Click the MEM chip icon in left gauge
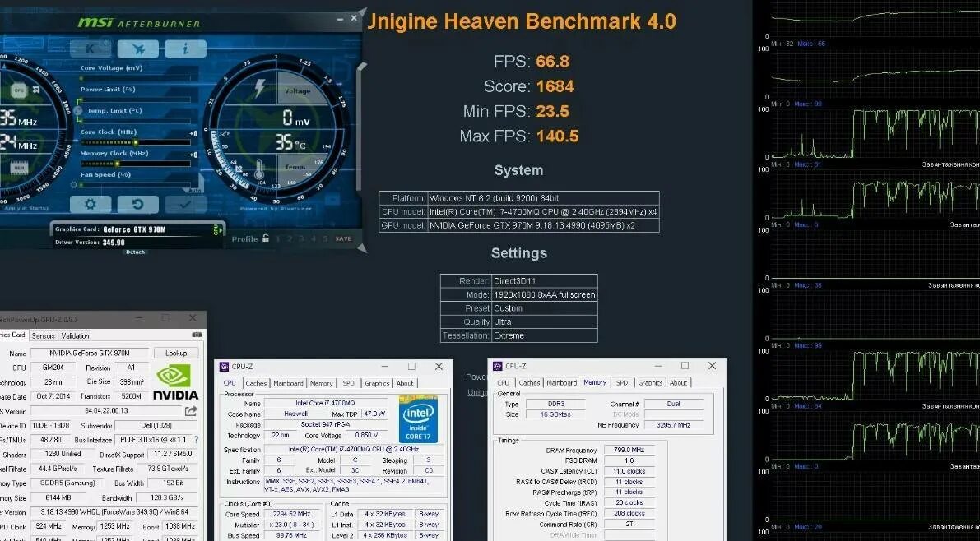The image size is (980, 541). click(19, 168)
